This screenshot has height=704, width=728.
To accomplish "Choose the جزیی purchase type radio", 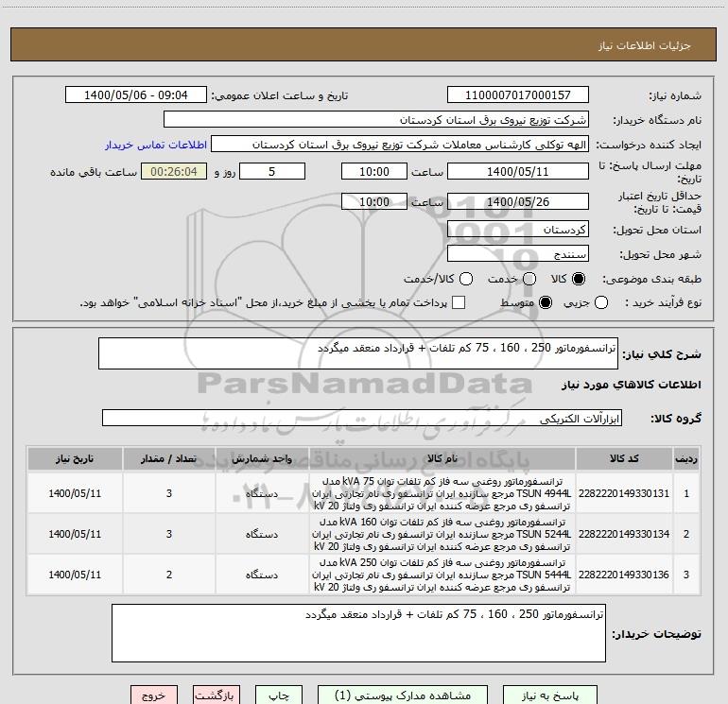I will click(600, 303).
